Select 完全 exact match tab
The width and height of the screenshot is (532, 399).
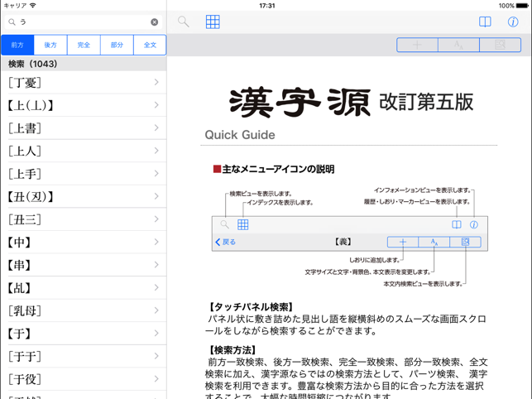[84, 45]
